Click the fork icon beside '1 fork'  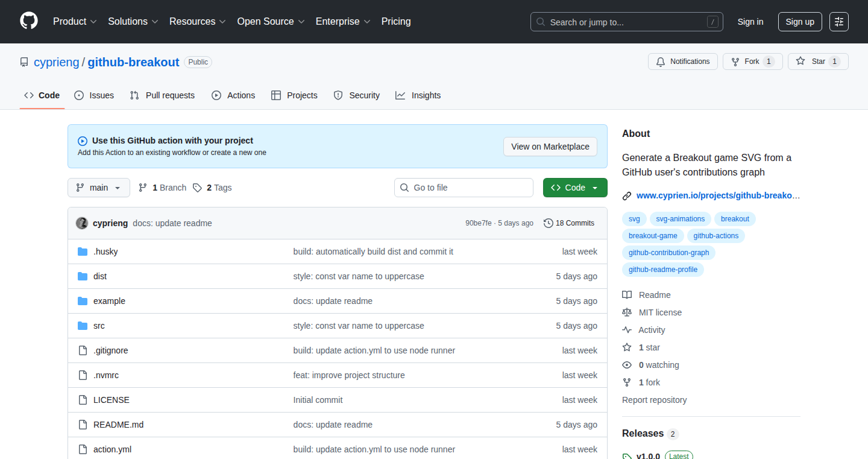tap(627, 382)
